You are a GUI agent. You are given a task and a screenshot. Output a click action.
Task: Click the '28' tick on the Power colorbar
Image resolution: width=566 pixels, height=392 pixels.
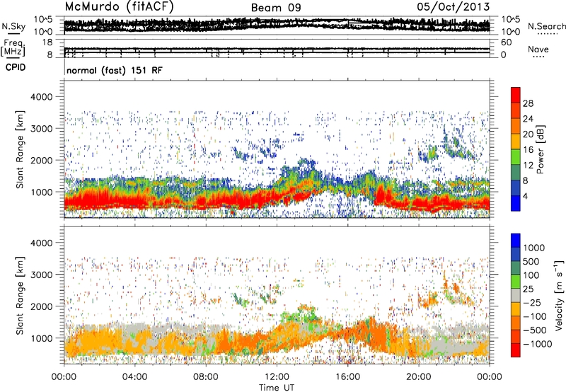(528, 103)
